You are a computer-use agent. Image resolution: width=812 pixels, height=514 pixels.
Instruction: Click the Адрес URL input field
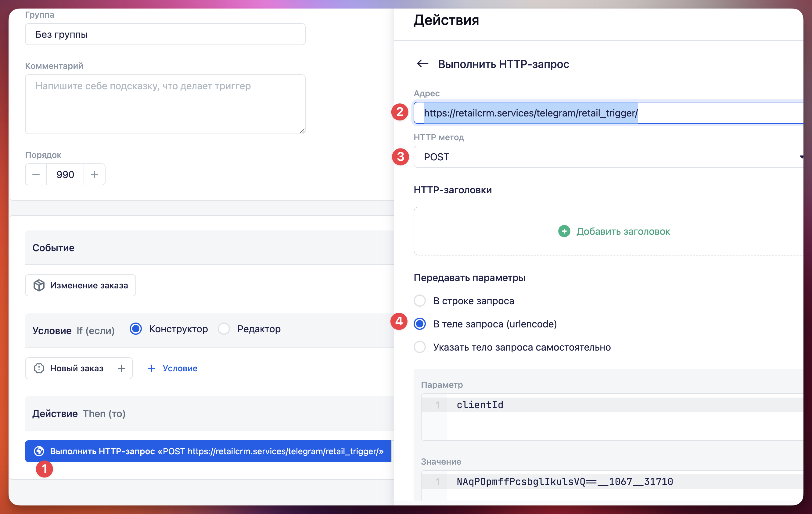pos(608,112)
